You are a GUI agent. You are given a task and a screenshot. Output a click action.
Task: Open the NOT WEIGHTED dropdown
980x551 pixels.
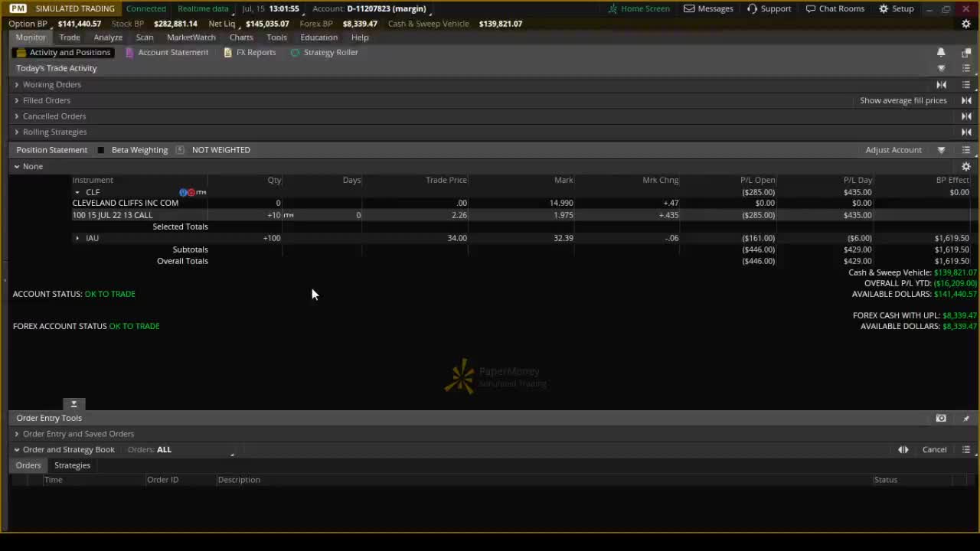coord(221,150)
